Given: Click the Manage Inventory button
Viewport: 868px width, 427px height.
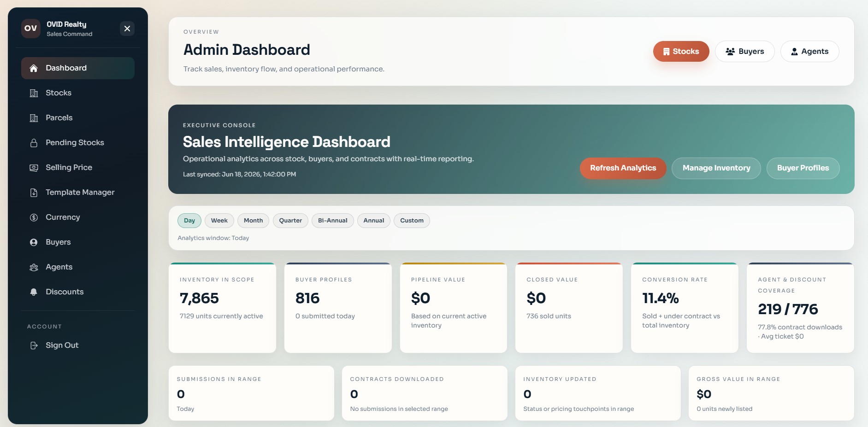Looking at the screenshot, I should 716,168.
